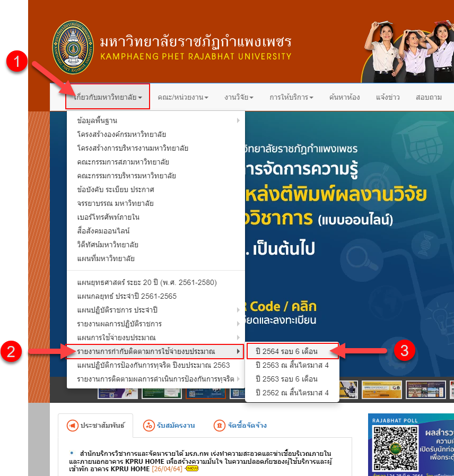The width and height of the screenshot is (454, 476).
Task: Open the yellow conference banner thumbnail
Action: click(x=381, y=390)
